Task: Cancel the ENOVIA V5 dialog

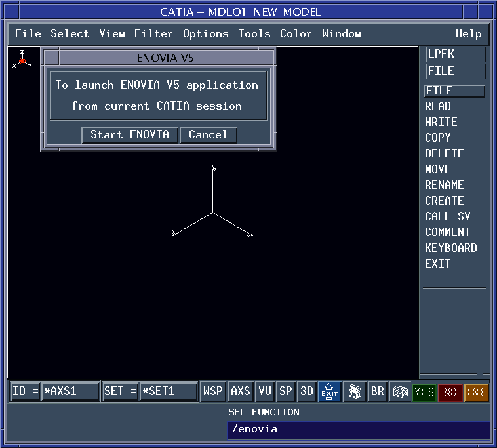Action: [208, 135]
